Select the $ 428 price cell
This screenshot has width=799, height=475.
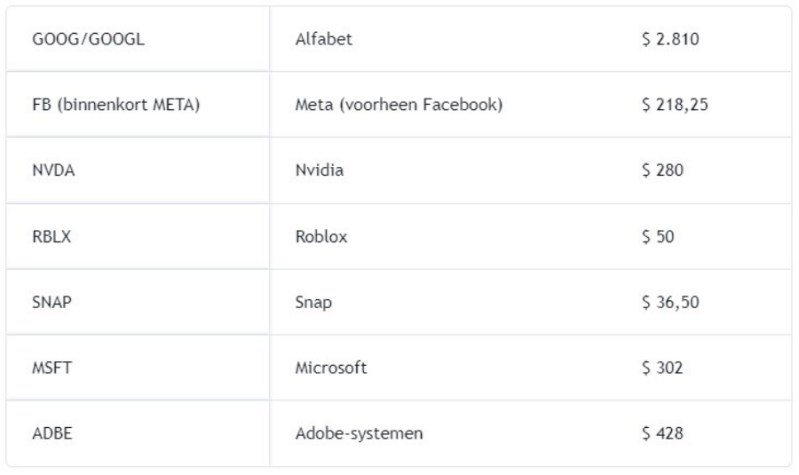[x=663, y=433]
